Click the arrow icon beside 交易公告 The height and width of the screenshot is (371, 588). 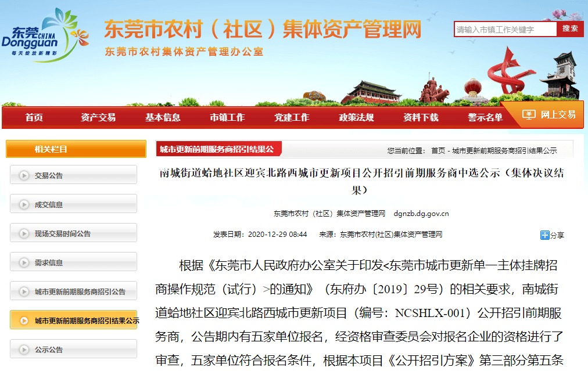click(24, 175)
